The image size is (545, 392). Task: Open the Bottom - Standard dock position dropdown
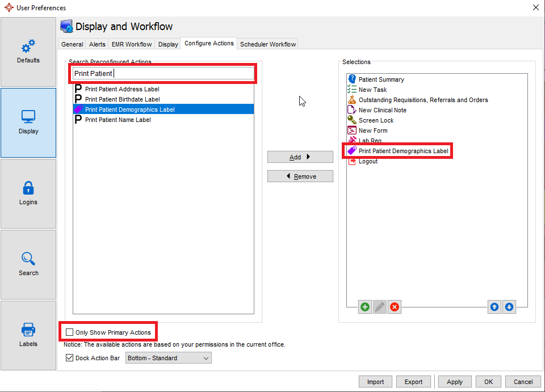coord(168,358)
